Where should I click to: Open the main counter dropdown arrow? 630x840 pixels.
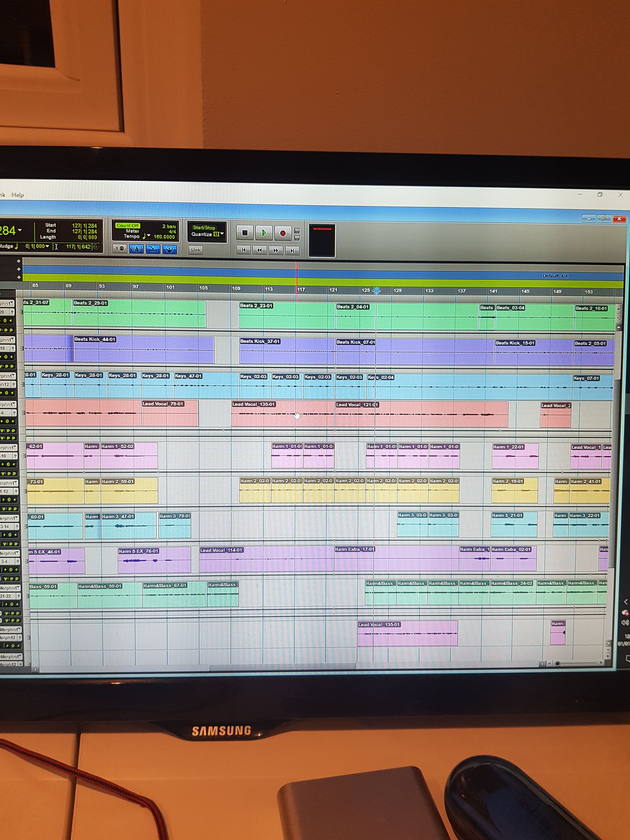20,230
